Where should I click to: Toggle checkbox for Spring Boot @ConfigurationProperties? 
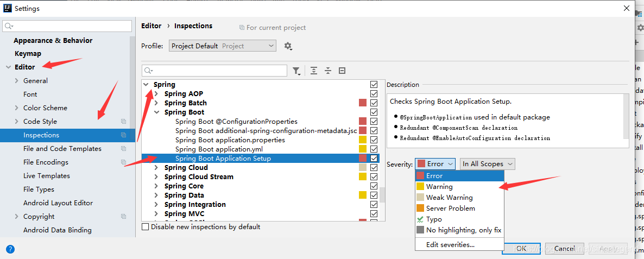(374, 121)
